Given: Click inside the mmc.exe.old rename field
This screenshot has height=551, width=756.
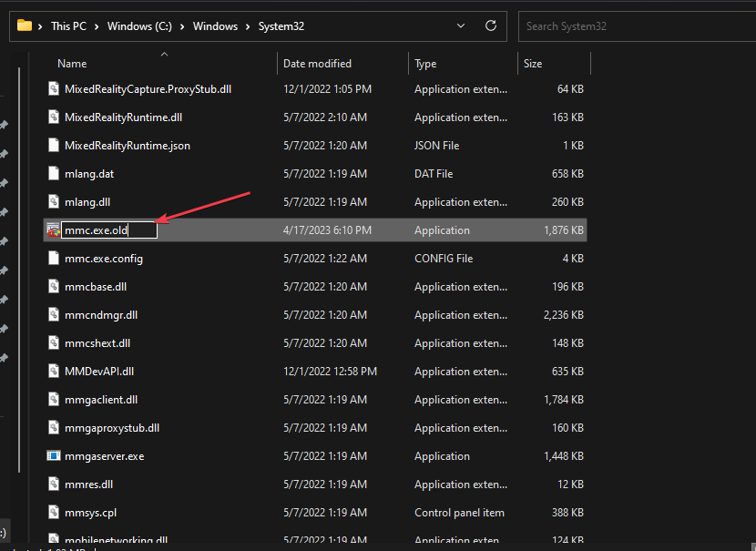Looking at the screenshot, I should click(x=109, y=230).
